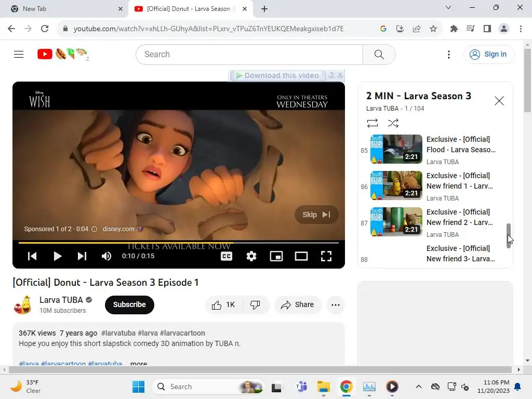The image size is (532, 399).
Task: Click the Sign in button
Action: [x=488, y=54]
